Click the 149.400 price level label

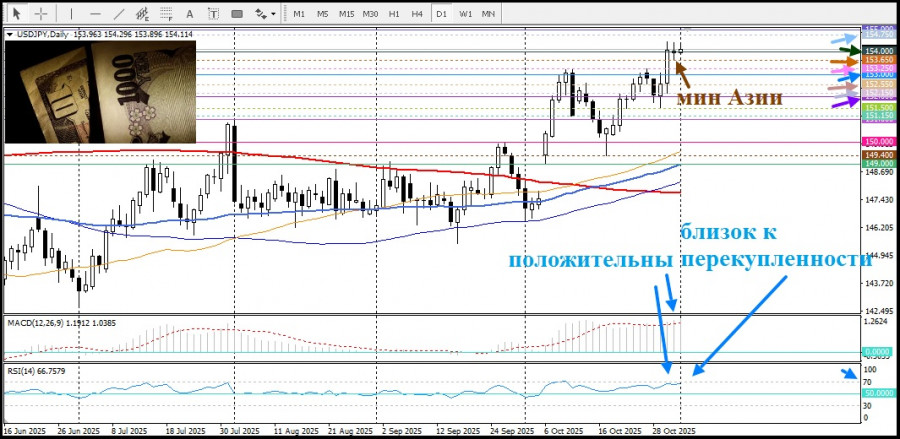coord(878,155)
